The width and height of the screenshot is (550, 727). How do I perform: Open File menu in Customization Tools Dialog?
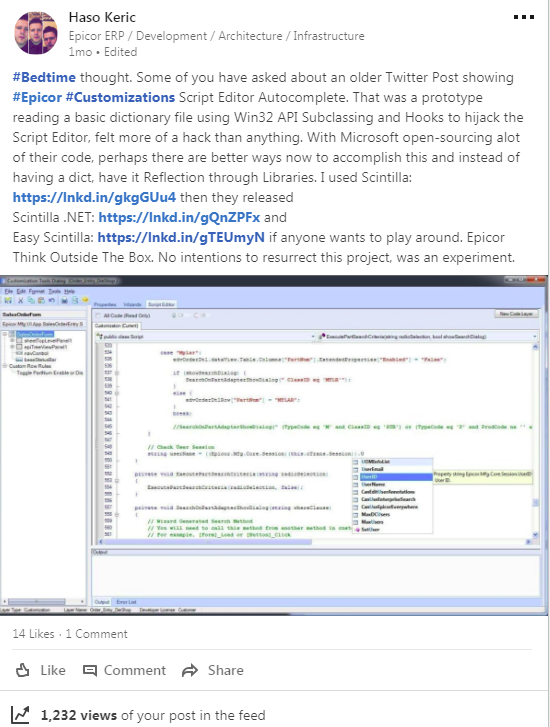click(9, 291)
